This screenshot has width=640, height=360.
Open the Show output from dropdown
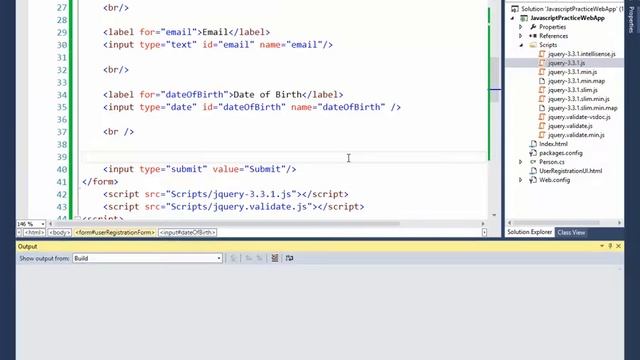(147, 258)
